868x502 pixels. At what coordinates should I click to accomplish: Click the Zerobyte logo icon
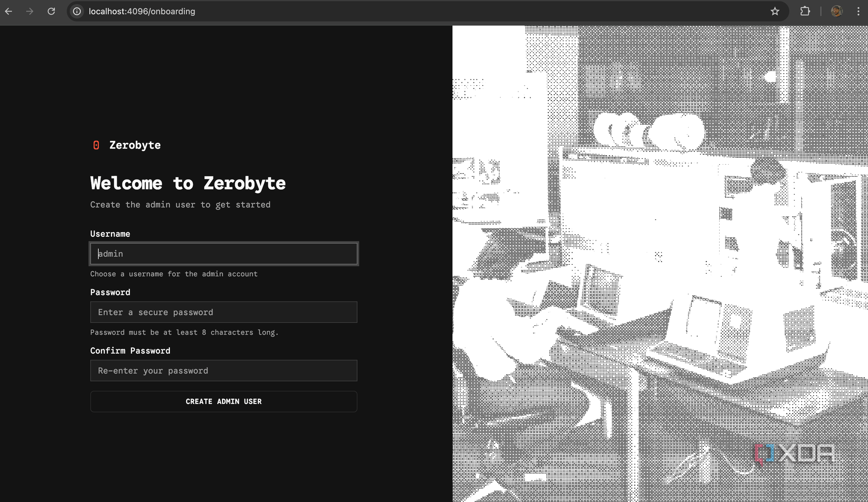click(x=96, y=145)
